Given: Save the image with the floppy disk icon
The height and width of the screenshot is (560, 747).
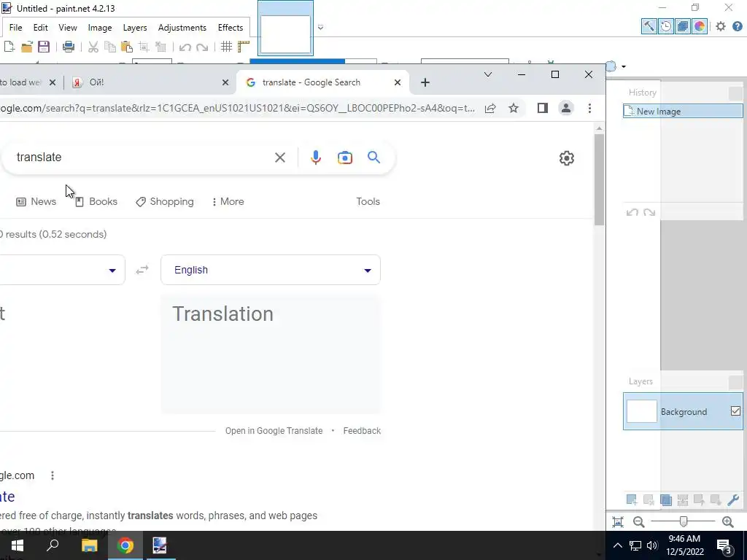Looking at the screenshot, I should [44, 47].
